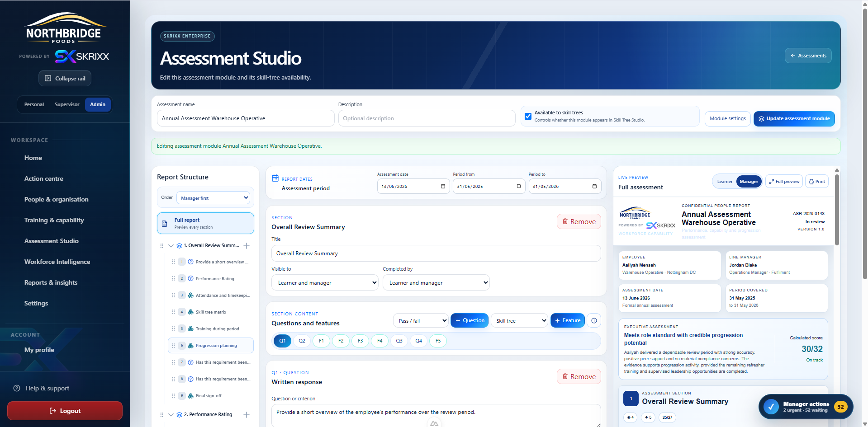Click drag handle for Progression planning item

point(173,345)
